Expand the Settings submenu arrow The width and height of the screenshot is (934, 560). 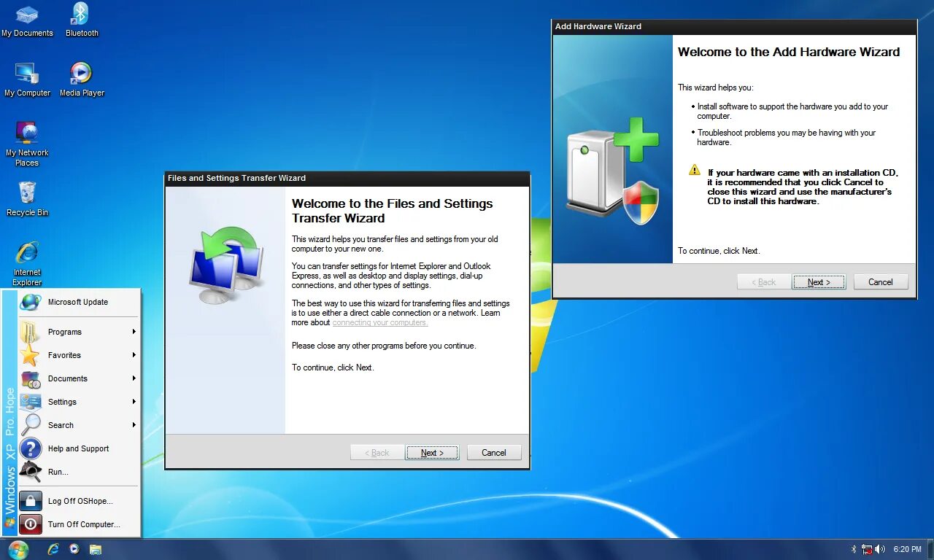tap(134, 402)
